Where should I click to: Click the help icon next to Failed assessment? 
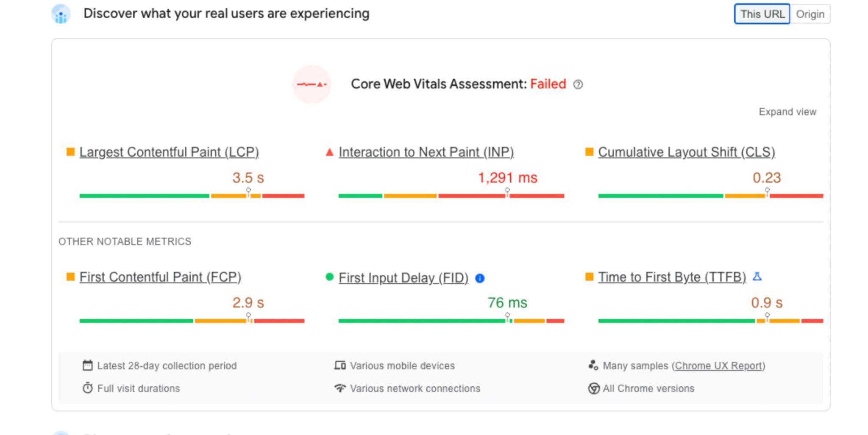pos(578,85)
